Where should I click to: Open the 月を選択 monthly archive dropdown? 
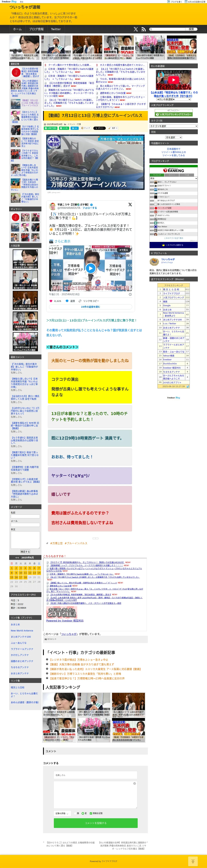[174, 137]
